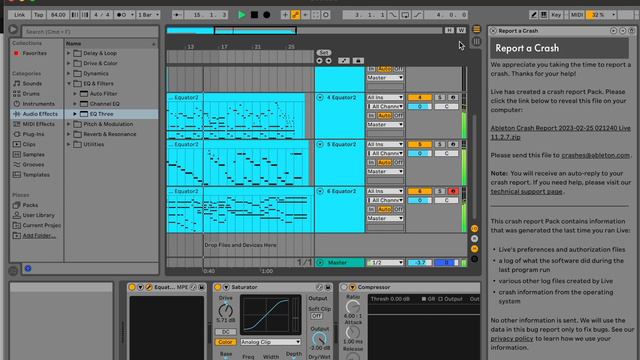Image resolution: width=640 pixels, height=360 pixels.
Task: Enable MIDI Arrangement Overdub plus icon
Action: click(285, 15)
